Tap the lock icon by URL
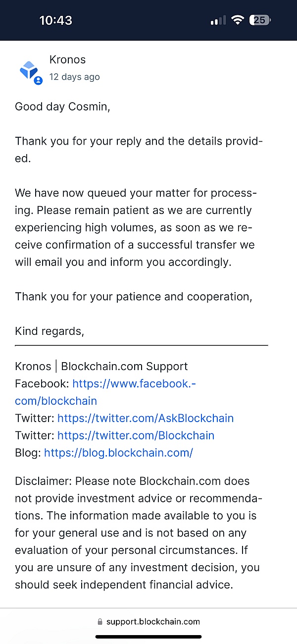Viewport: 297px width, 644px height. 100,622
